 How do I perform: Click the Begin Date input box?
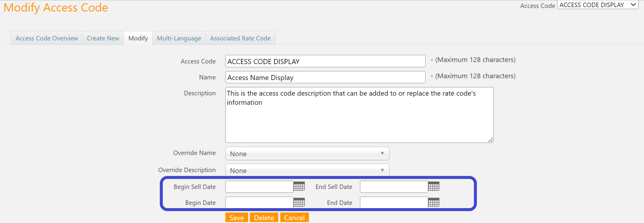pos(259,203)
